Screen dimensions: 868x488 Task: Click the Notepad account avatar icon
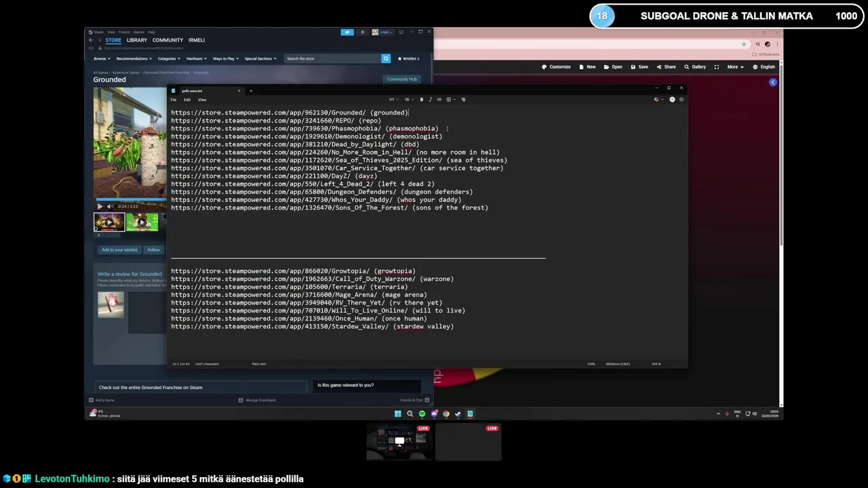pos(672,100)
